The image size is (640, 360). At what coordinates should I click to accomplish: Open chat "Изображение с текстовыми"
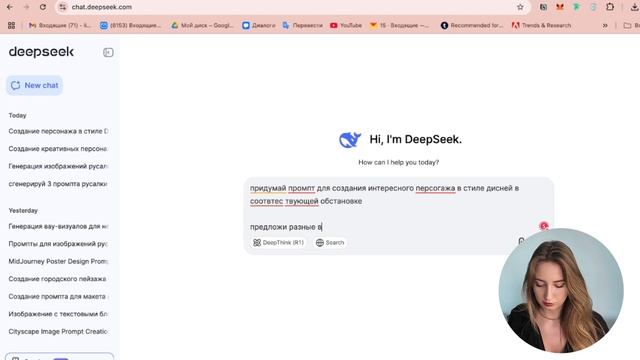pos(58,314)
